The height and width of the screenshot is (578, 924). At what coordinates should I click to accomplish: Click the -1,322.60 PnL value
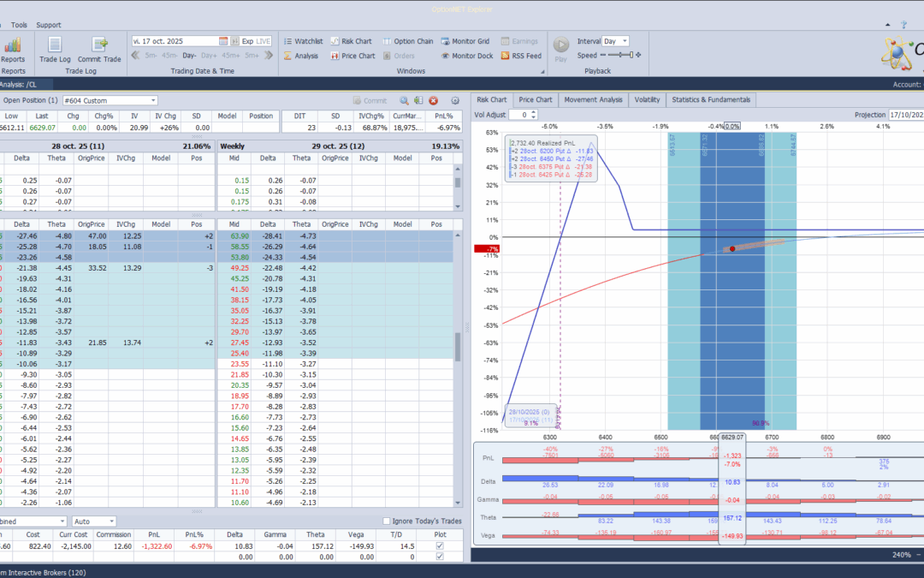click(x=157, y=546)
